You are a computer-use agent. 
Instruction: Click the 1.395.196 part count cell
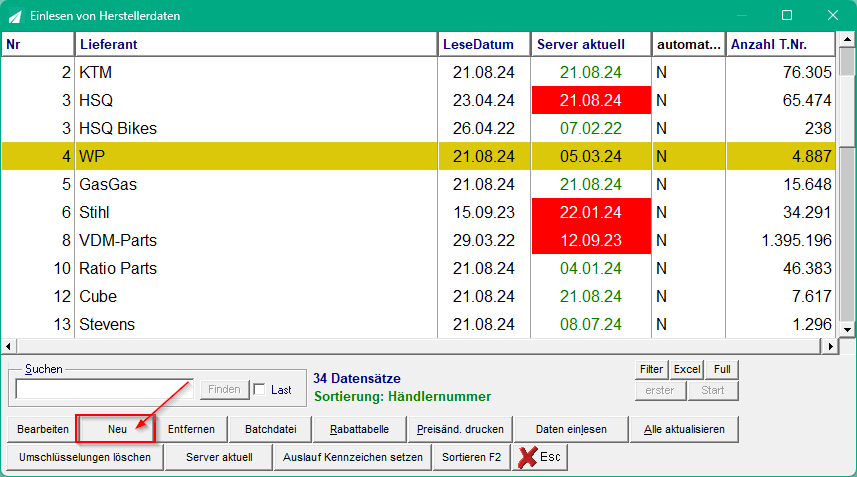point(780,240)
